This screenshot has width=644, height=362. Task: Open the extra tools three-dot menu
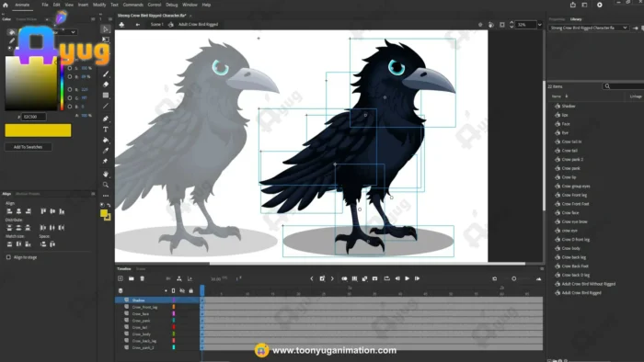click(106, 196)
